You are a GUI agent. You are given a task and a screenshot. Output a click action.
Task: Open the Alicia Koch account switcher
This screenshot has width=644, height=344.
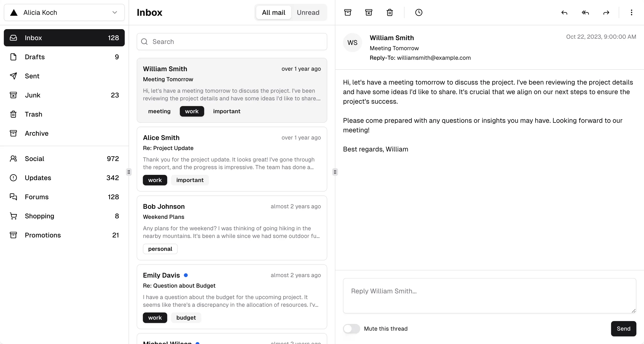click(64, 12)
